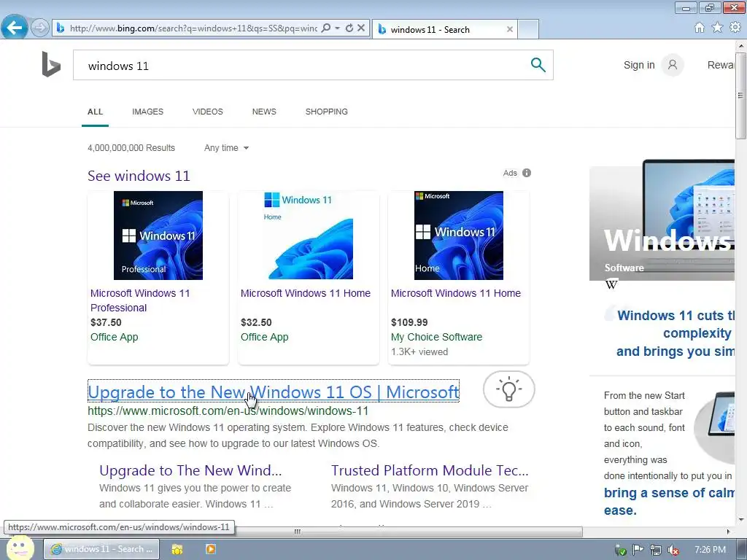
Task: Switch to the VIDEOS tab
Action: coord(208,112)
